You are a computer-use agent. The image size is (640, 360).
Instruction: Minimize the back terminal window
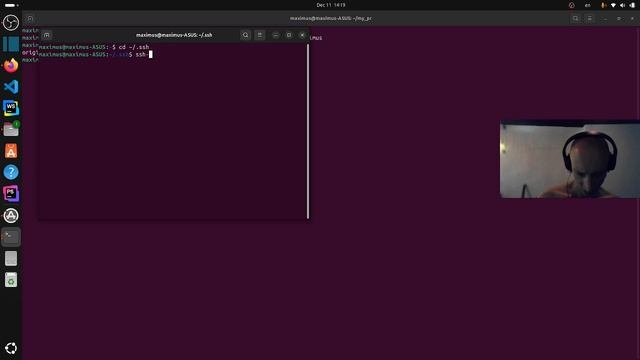tap(605, 18)
